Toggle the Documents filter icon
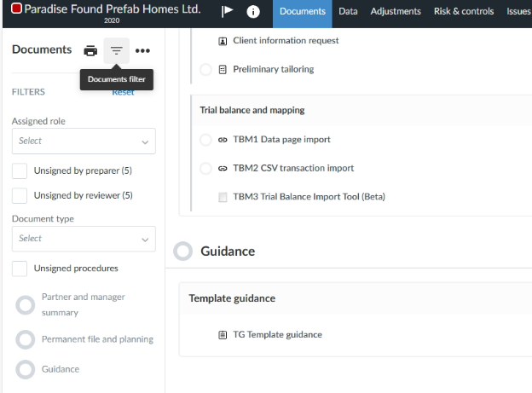This screenshot has width=532, height=393. [116, 50]
